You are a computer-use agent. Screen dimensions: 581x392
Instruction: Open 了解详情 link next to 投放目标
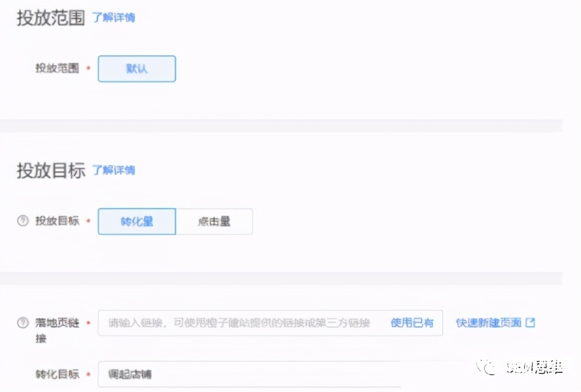[114, 170]
